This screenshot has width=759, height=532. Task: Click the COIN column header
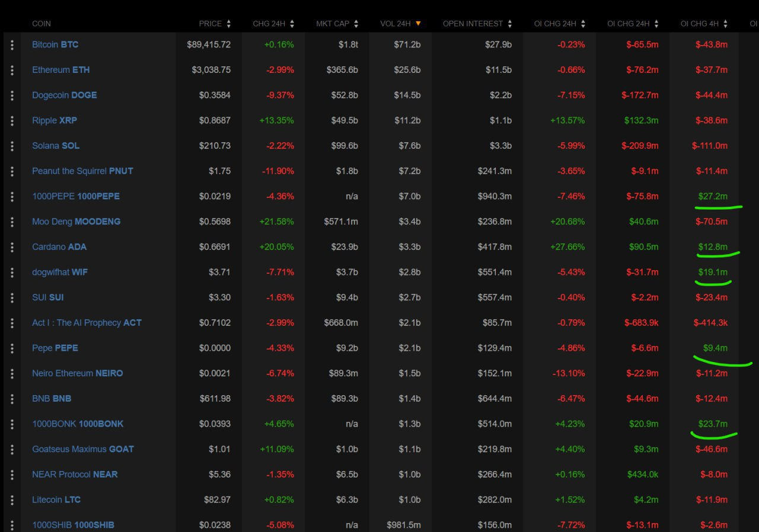tap(42, 24)
